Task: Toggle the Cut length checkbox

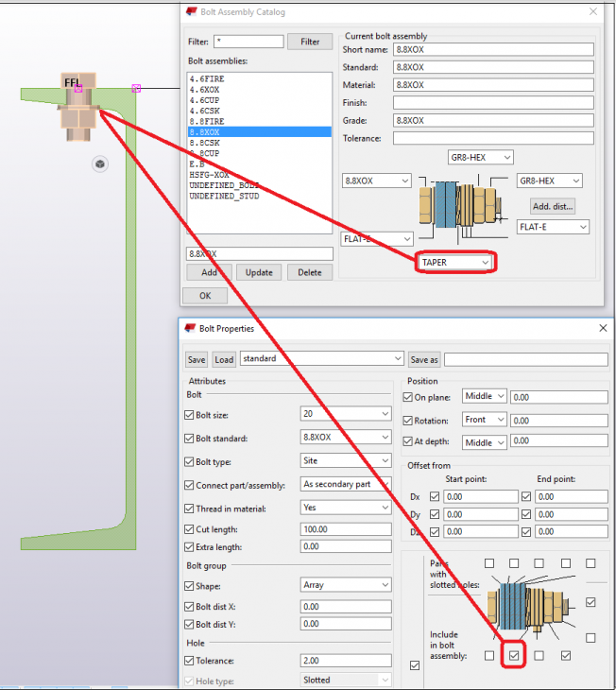Action: [x=189, y=529]
